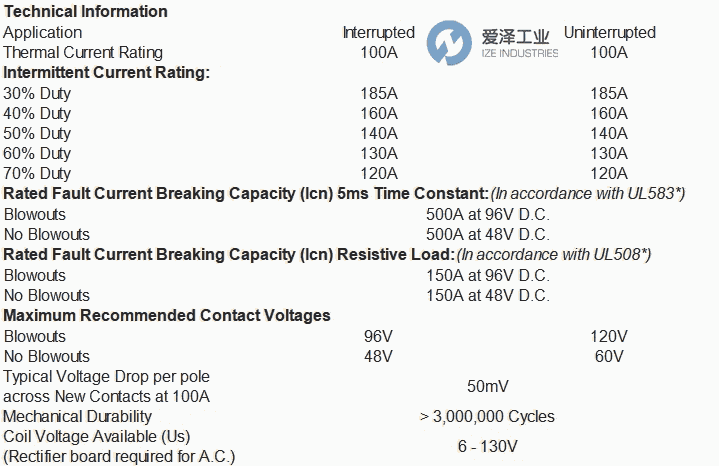Screen dimensions: 719x466
Task: Click the Maximum Recommended Contact Voltages heading
Action: [167, 315]
